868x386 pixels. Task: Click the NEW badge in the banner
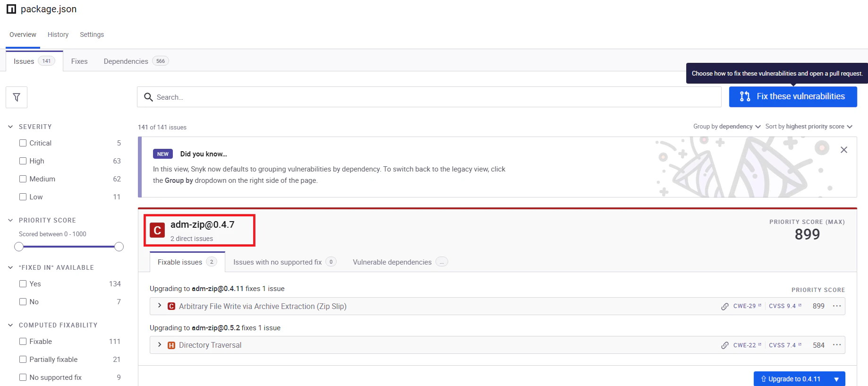(163, 154)
